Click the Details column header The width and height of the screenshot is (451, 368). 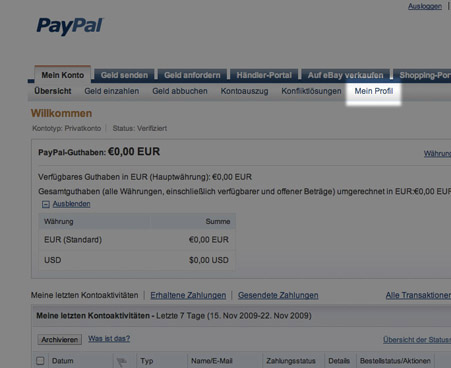point(339,361)
